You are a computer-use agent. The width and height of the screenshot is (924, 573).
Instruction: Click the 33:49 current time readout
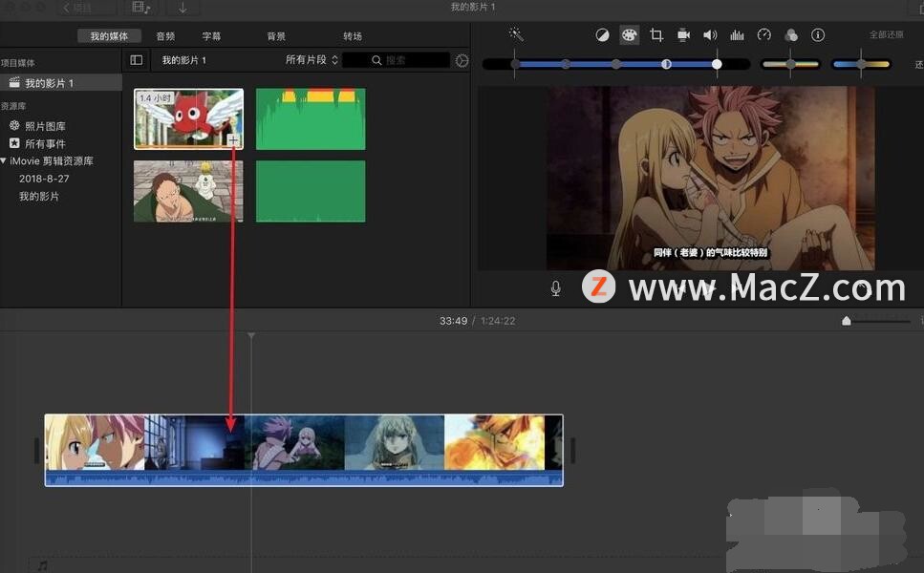(453, 321)
